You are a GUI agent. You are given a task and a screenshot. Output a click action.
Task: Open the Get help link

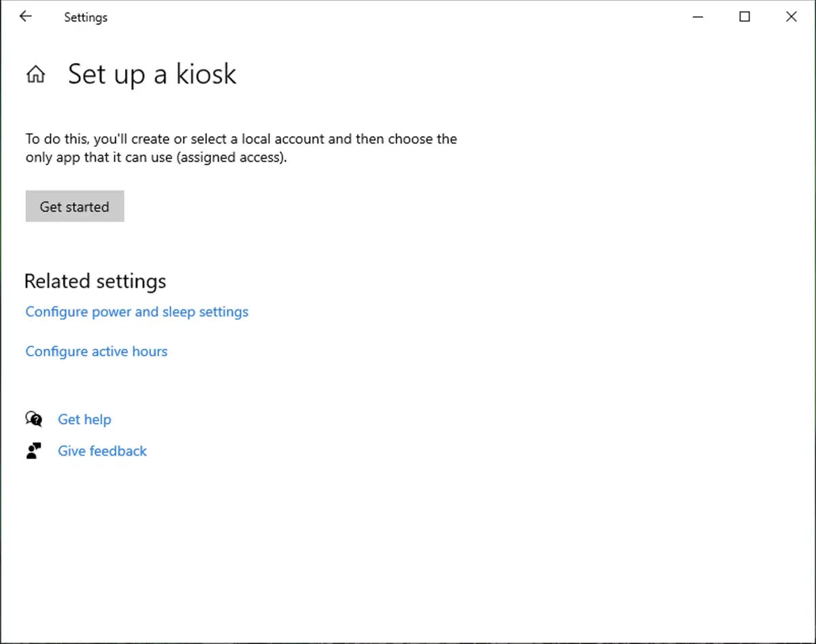(84, 420)
